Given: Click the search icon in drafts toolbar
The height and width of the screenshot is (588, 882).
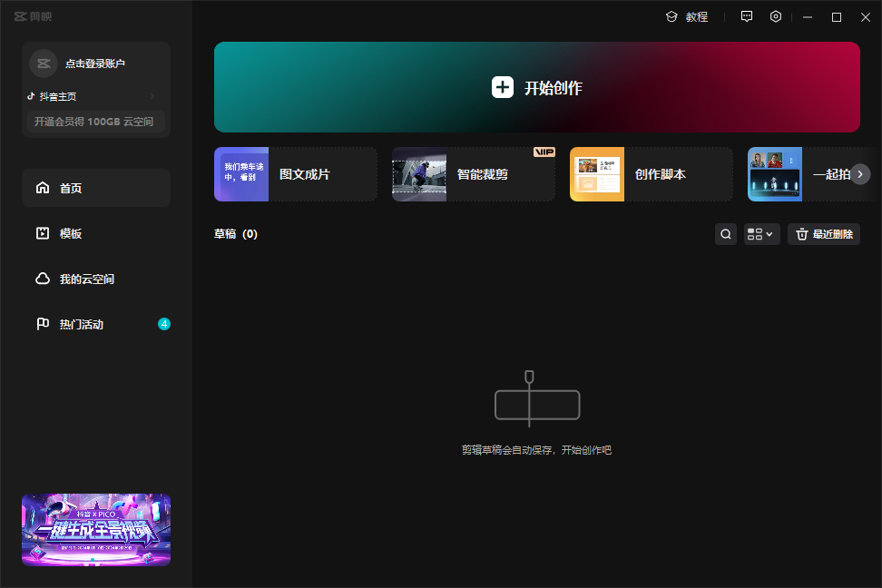Looking at the screenshot, I should [x=726, y=234].
